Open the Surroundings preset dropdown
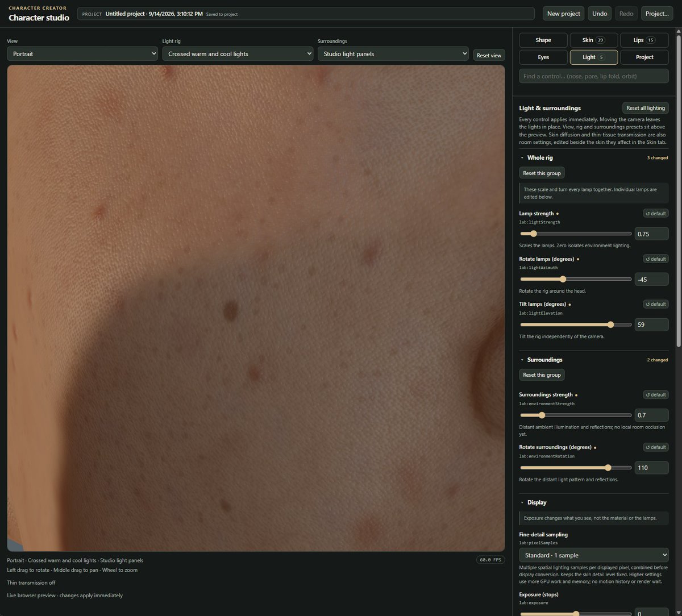The width and height of the screenshot is (682, 616). coord(393,54)
